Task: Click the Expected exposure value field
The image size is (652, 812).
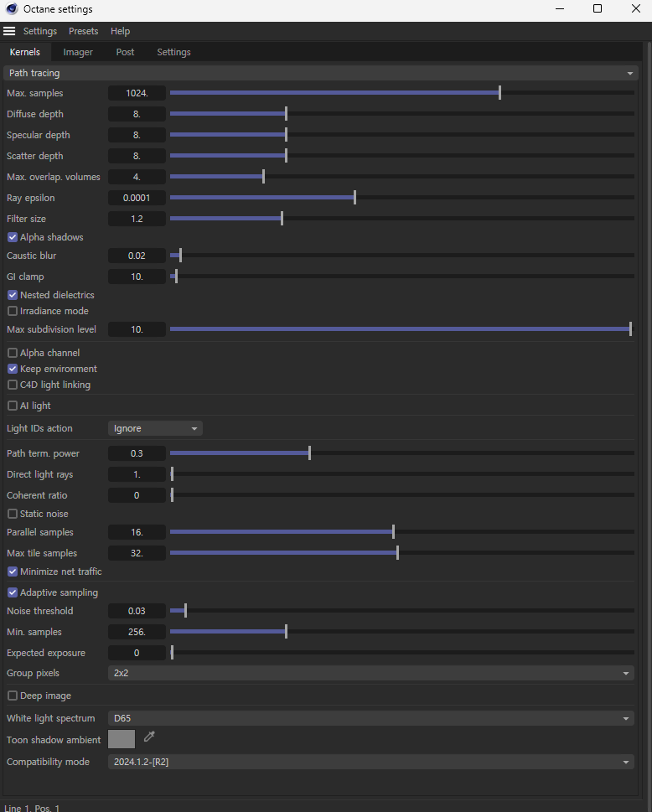Action: point(137,653)
